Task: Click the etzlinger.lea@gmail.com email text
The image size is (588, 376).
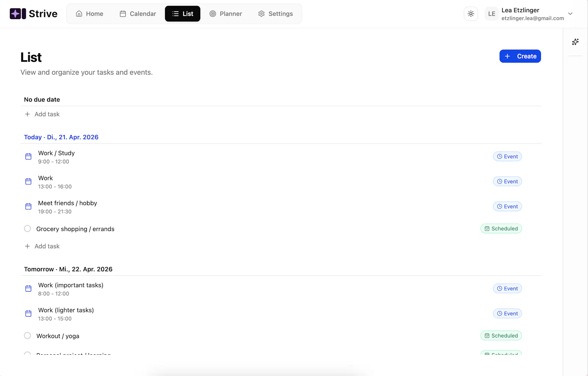Action: click(533, 18)
